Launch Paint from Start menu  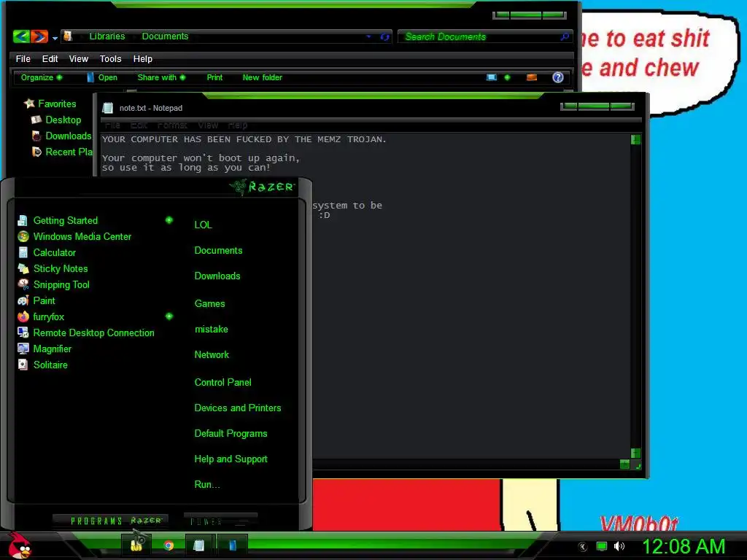[44, 300]
